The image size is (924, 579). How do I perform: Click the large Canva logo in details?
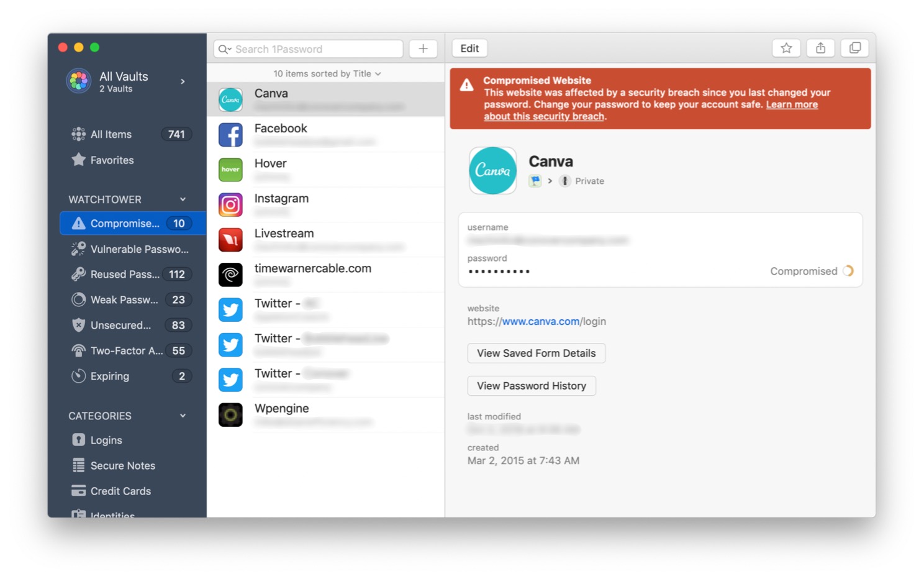[x=492, y=170]
